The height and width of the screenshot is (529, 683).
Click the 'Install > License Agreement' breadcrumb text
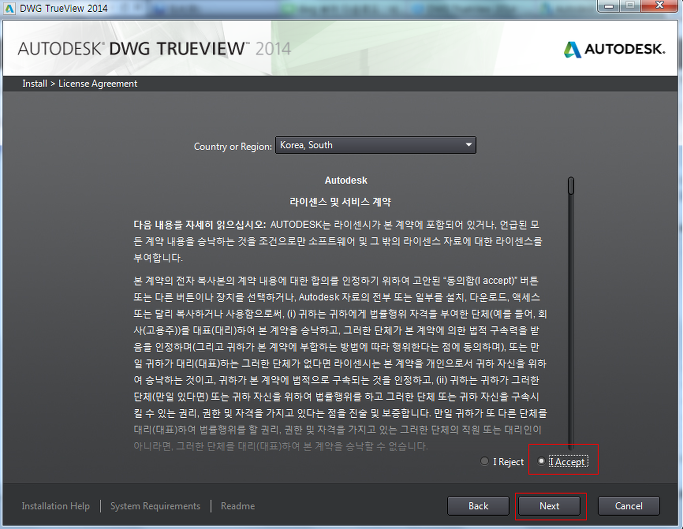coord(80,84)
